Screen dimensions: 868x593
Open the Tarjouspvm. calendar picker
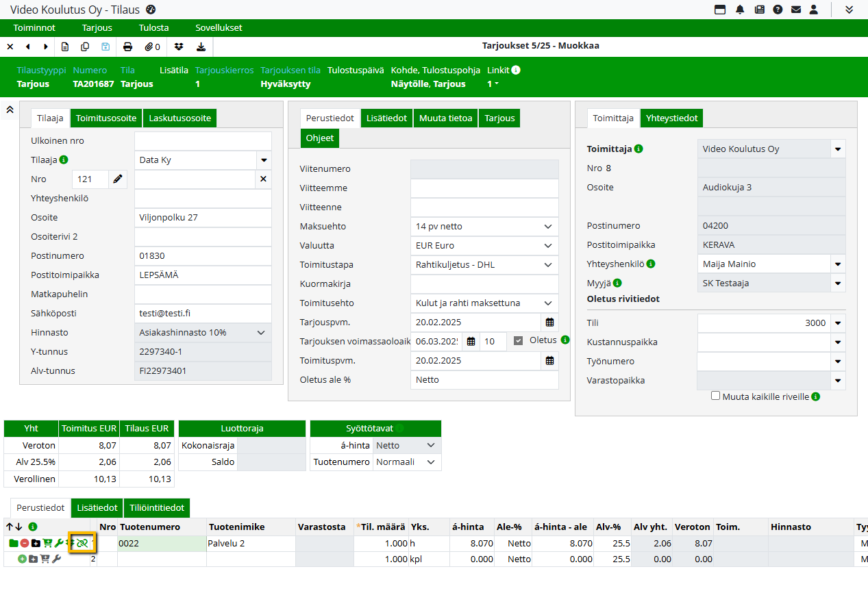point(549,322)
